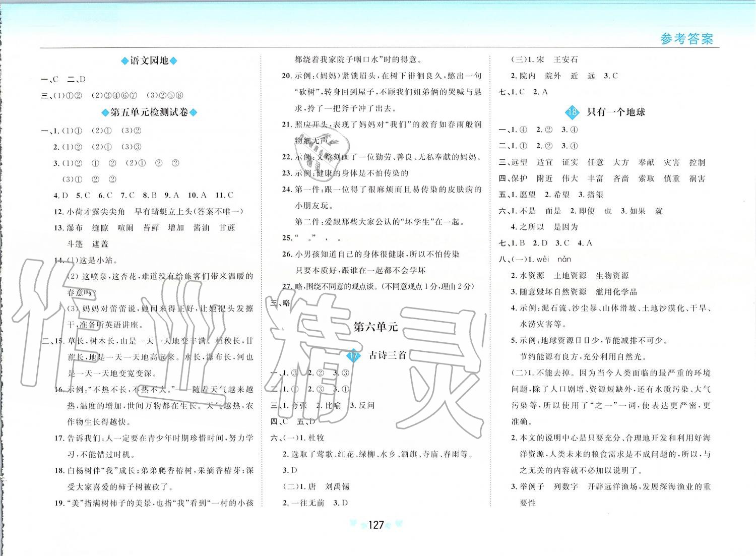Click the answer (二)1.唐 刘禹锡
This screenshot has height=556, width=756.
pyautogui.click(x=316, y=486)
